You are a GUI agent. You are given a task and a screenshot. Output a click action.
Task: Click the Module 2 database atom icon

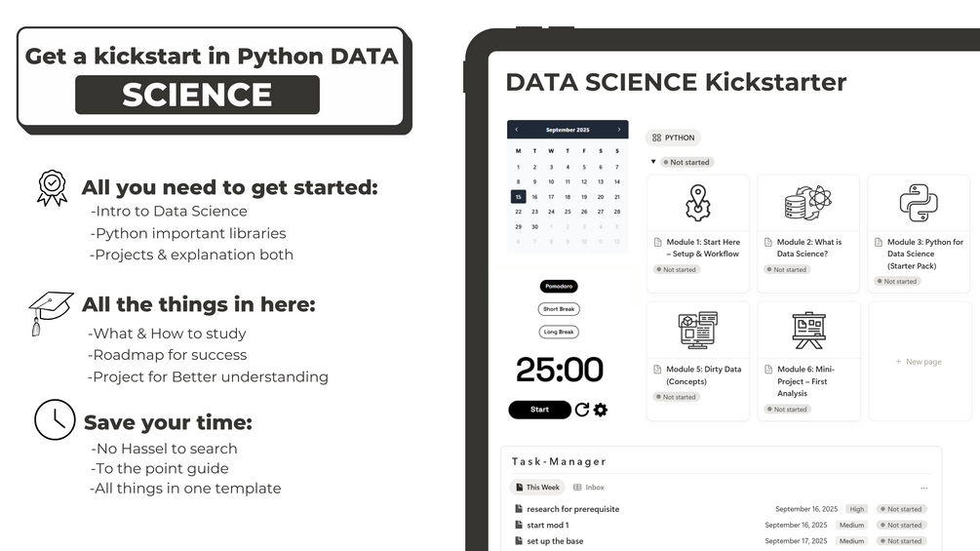807,203
